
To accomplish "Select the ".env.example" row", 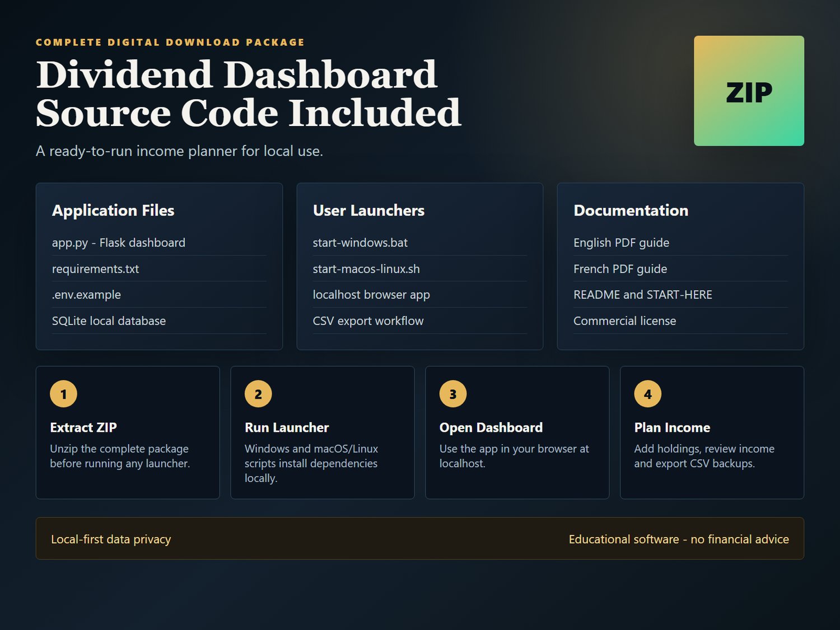I will coord(159,295).
